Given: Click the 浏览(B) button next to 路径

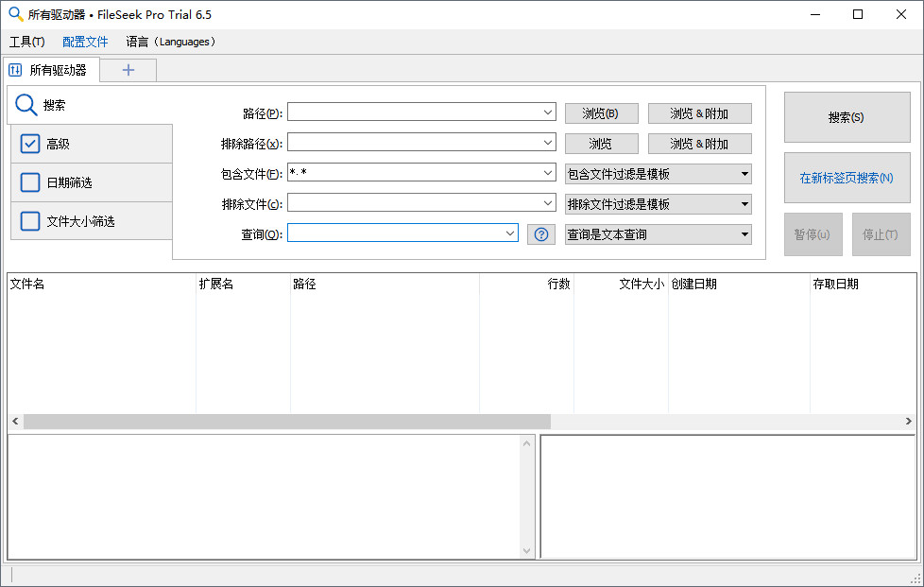Looking at the screenshot, I should tap(601, 112).
